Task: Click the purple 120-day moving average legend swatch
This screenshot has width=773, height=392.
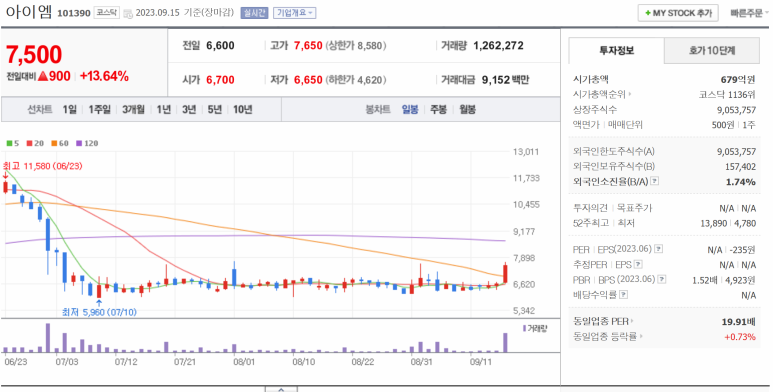Action: (x=78, y=143)
